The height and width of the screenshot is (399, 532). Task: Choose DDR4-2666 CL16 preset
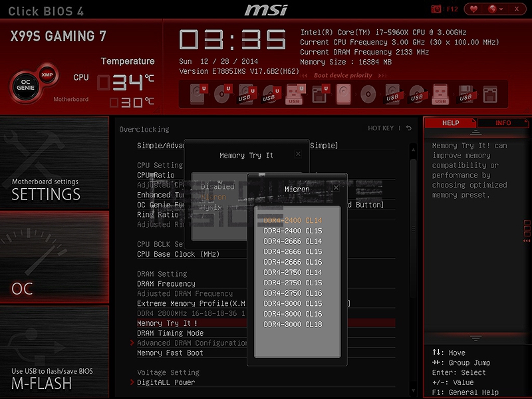click(293, 262)
